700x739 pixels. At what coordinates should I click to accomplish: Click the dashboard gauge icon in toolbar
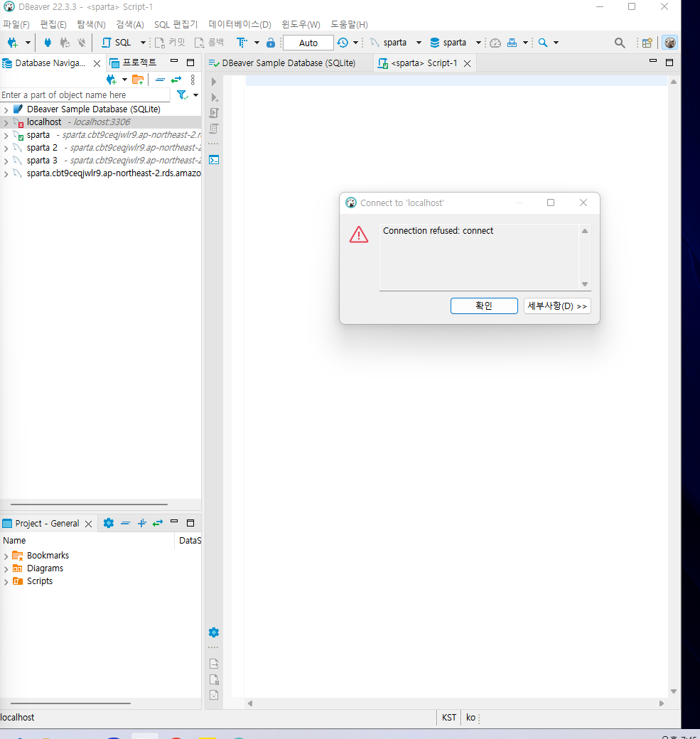tap(495, 43)
